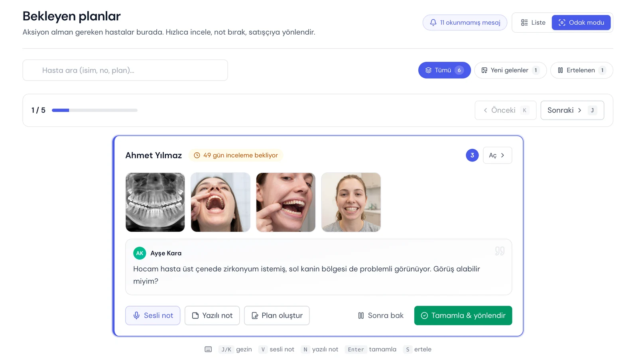
Task: Open the smiling face portrait photo
Action: (351, 202)
